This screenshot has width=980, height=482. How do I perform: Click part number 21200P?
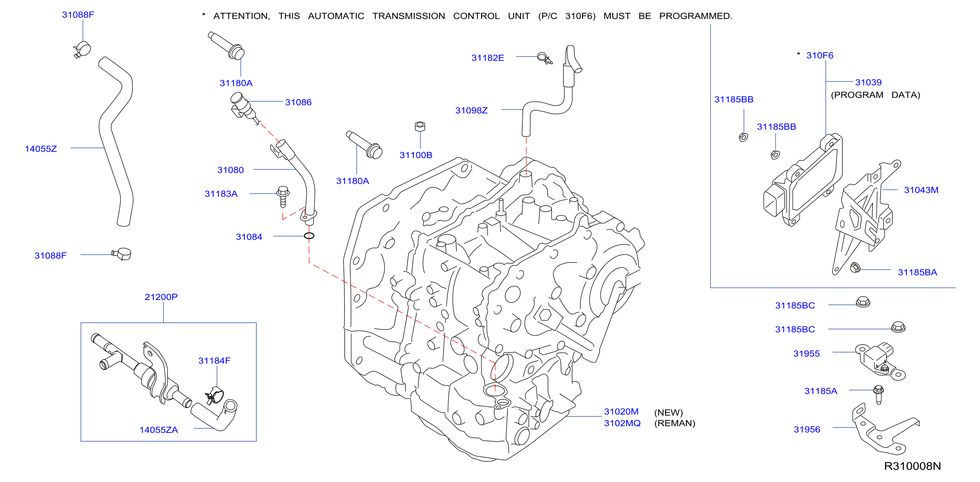161,297
